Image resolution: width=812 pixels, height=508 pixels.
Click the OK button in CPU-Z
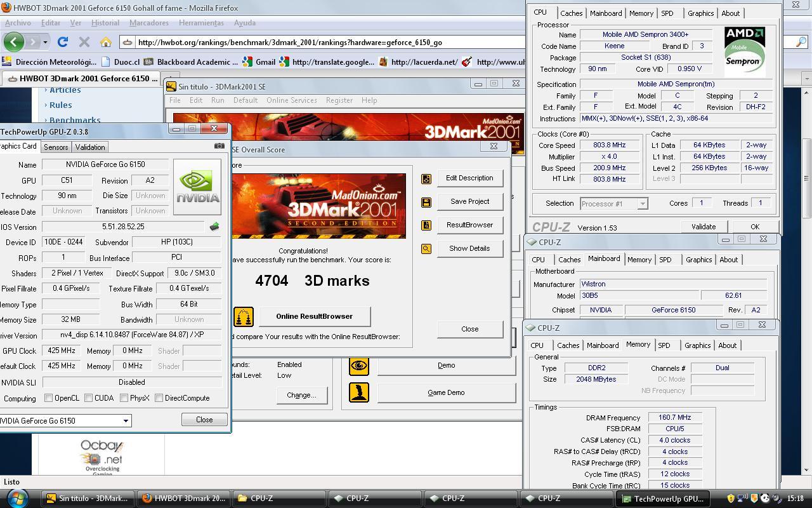coord(754,227)
